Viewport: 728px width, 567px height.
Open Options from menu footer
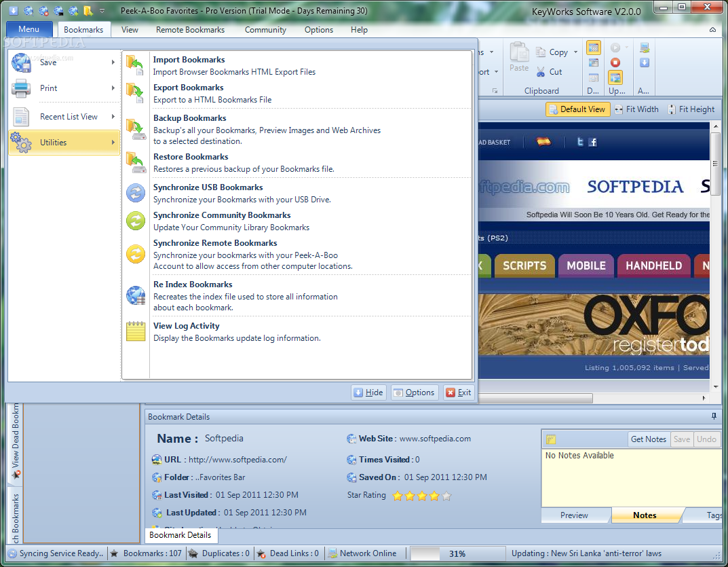(414, 392)
